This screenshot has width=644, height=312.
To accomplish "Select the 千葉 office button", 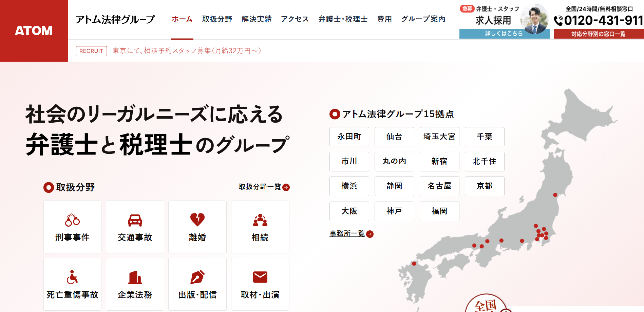I will click(485, 137).
